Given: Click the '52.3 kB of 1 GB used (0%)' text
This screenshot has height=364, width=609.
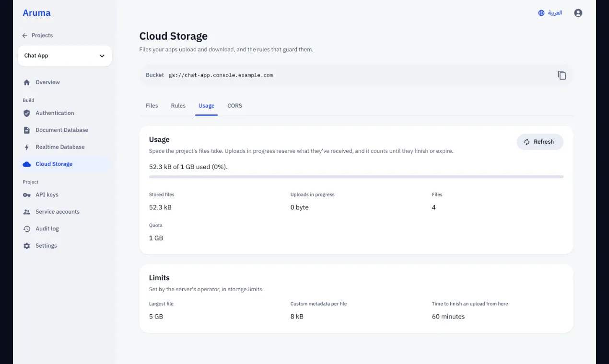Looking at the screenshot, I should point(188,167).
